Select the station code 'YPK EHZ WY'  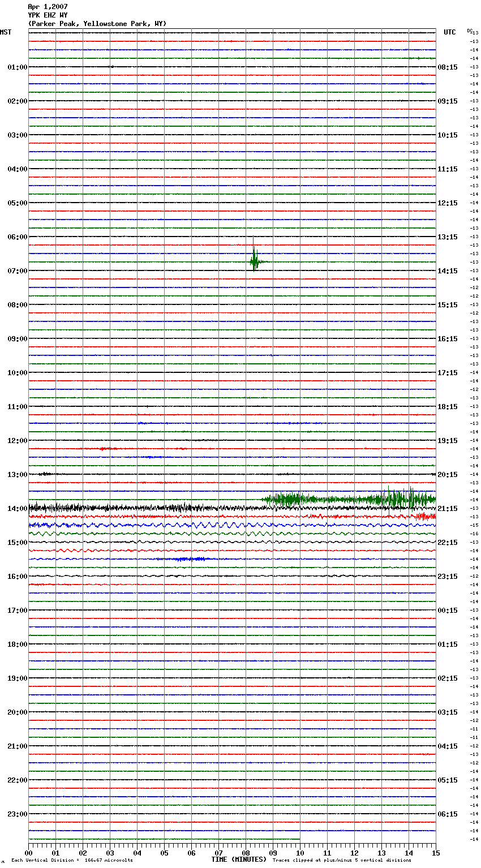click(48, 15)
